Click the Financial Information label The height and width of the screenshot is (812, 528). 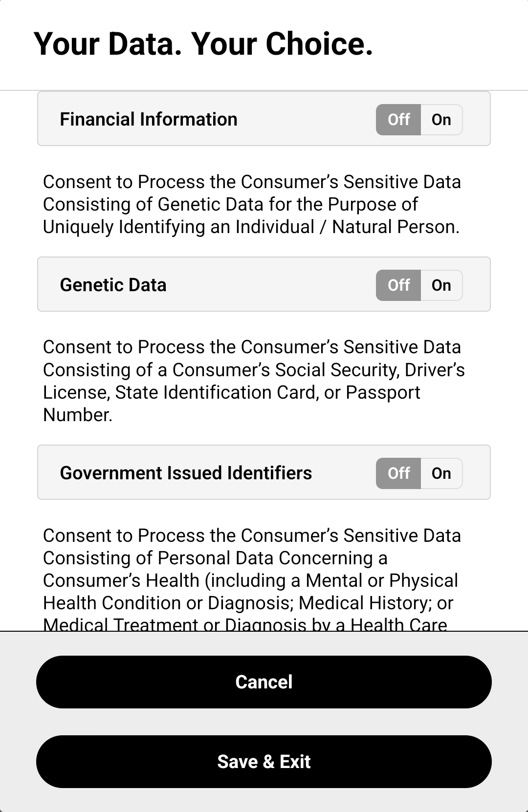pyautogui.click(x=149, y=120)
